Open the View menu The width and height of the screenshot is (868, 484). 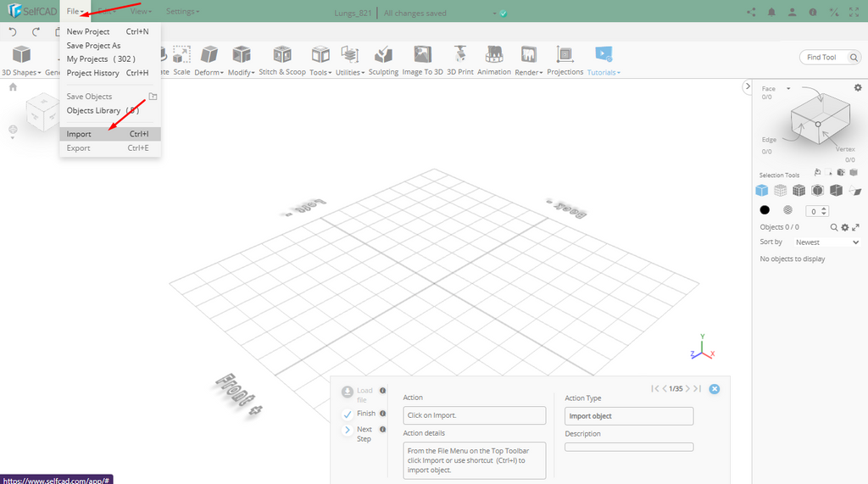point(141,11)
